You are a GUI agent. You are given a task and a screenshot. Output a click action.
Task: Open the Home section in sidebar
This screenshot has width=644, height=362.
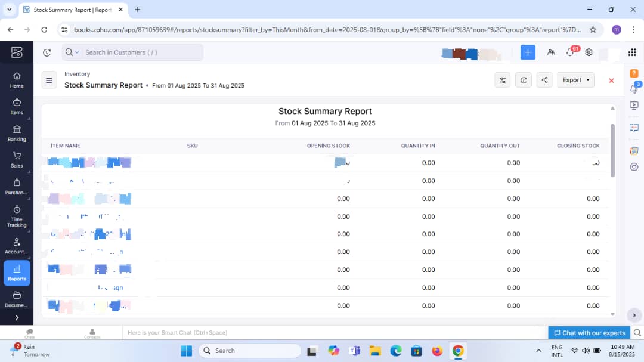(x=17, y=80)
